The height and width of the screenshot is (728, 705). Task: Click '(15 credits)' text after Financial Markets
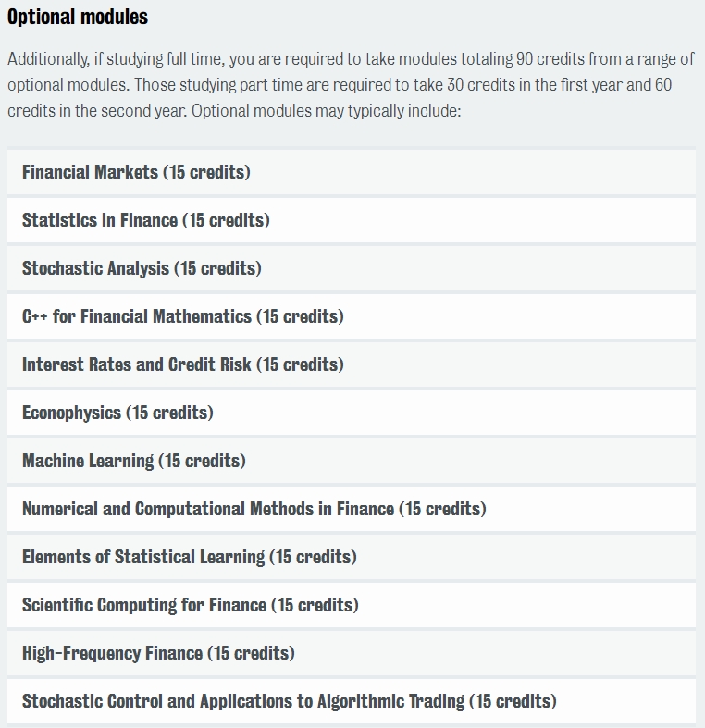(206, 172)
